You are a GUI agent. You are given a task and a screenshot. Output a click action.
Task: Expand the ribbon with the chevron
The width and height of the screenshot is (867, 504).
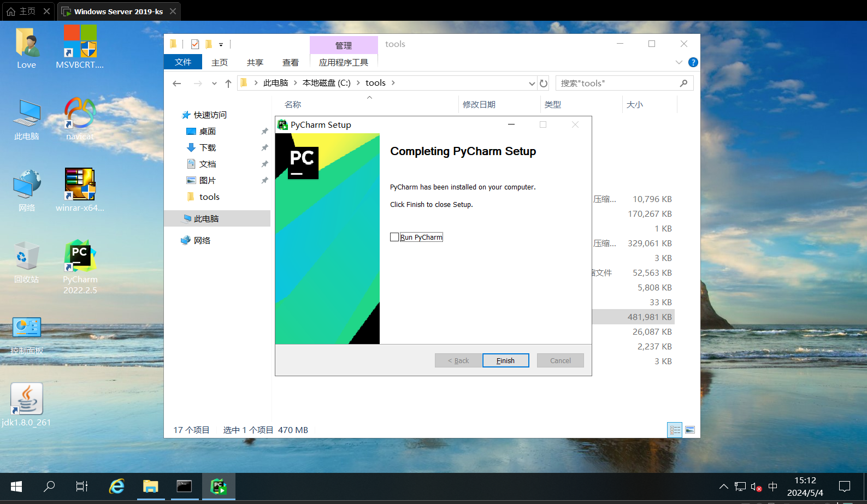pyautogui.click(x=679, y=62)
